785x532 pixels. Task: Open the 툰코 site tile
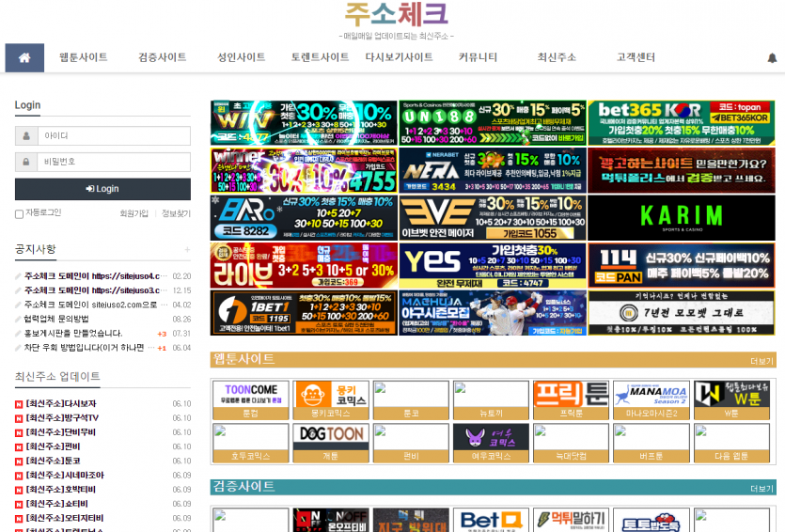tap(411, 399)
